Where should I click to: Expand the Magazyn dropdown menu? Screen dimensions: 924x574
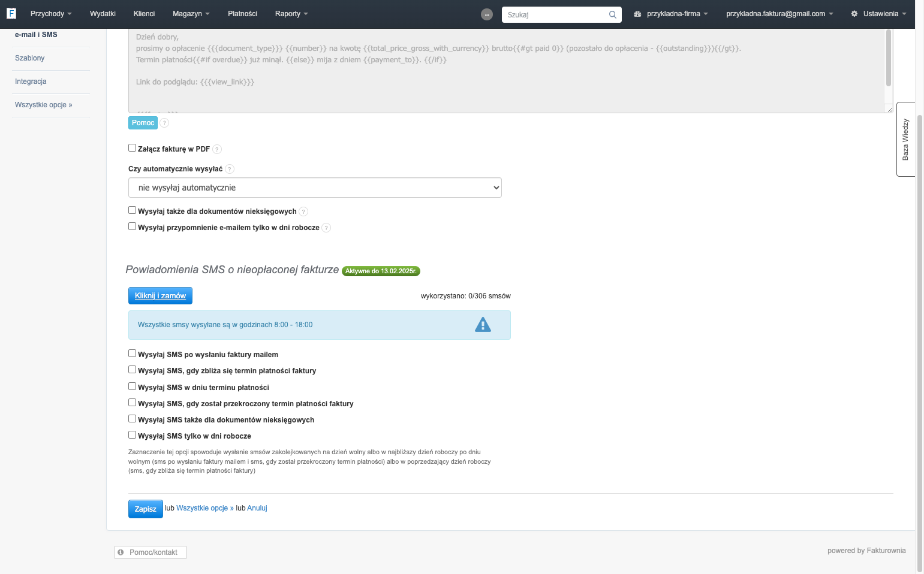(x=191, y=14)
